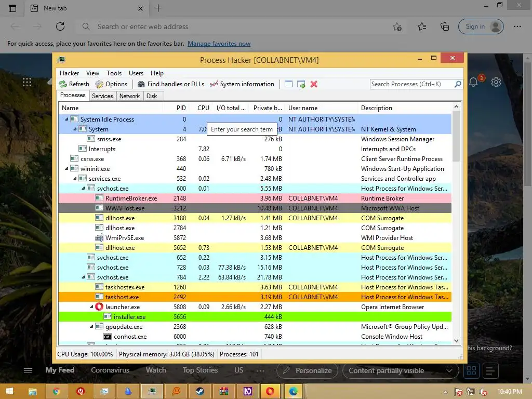Select the Opera launcher.exe process icon
Image resolution: width=532 pixels, height=399 pixels.
(x=99, y=307)
